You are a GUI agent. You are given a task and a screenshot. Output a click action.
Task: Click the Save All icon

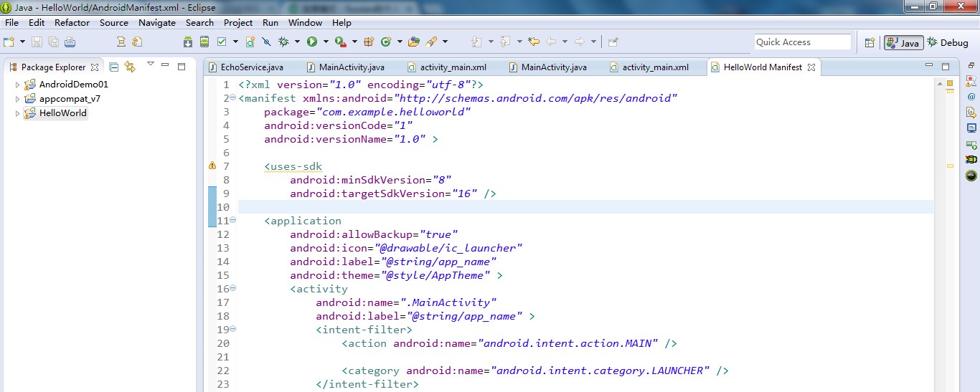pyautogui.click(x=53, y=42)
